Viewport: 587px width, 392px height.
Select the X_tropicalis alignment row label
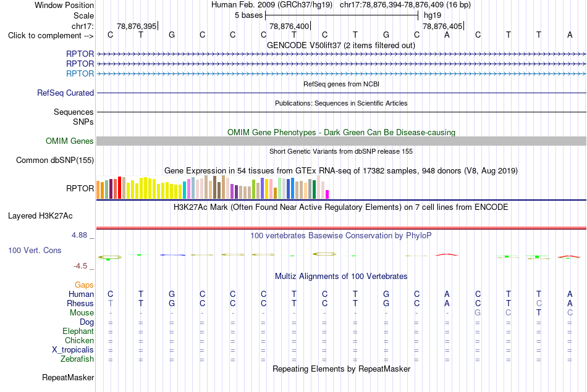(73, 350)
